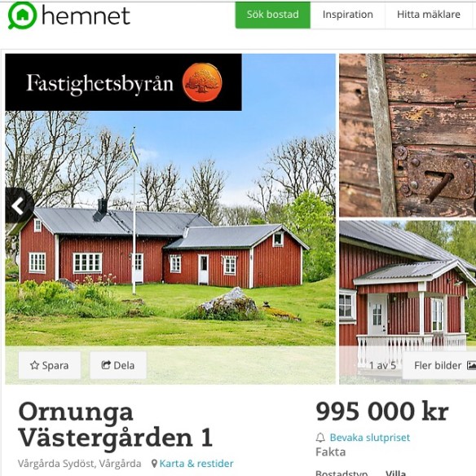476x476 pixels.
Task: Share listing with the Dela button
Action: click(118, 365)
